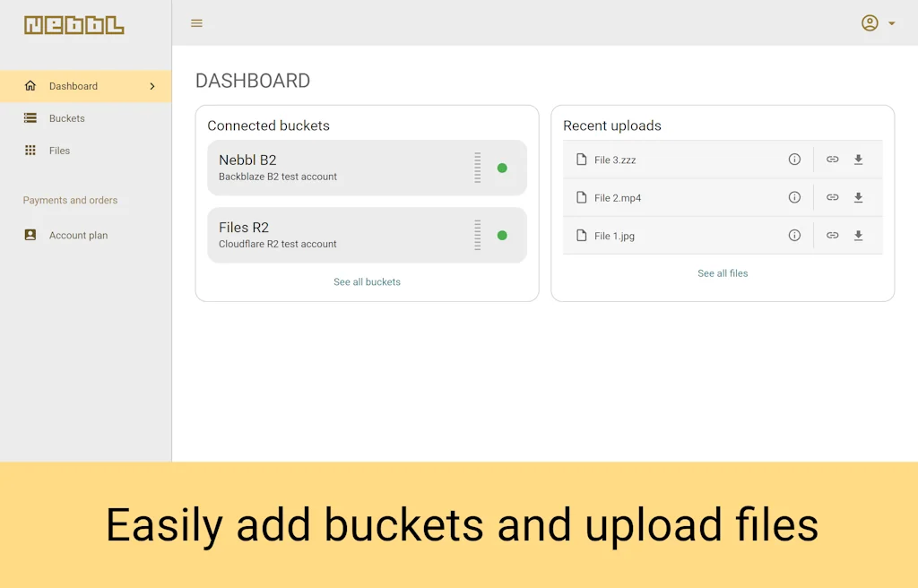Expand the account dropdown arrow
The image size is (918, 588).
coord(891,23)
